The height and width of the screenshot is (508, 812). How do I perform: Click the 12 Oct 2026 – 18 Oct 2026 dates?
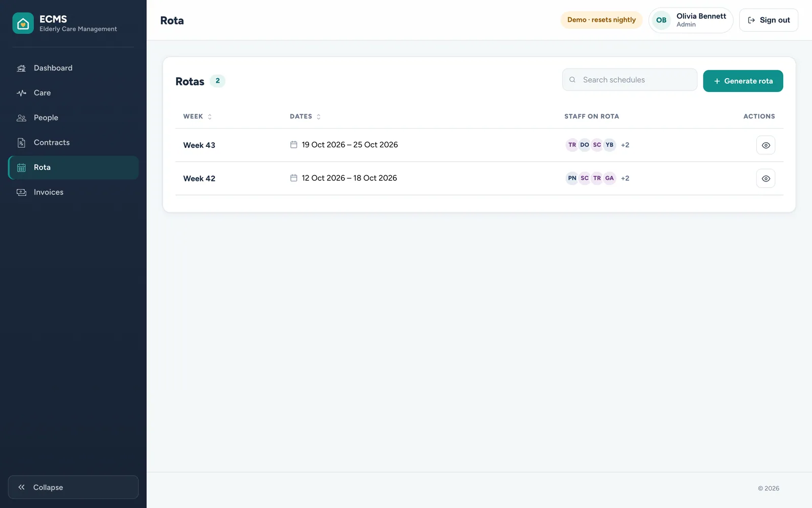[349, 178]
